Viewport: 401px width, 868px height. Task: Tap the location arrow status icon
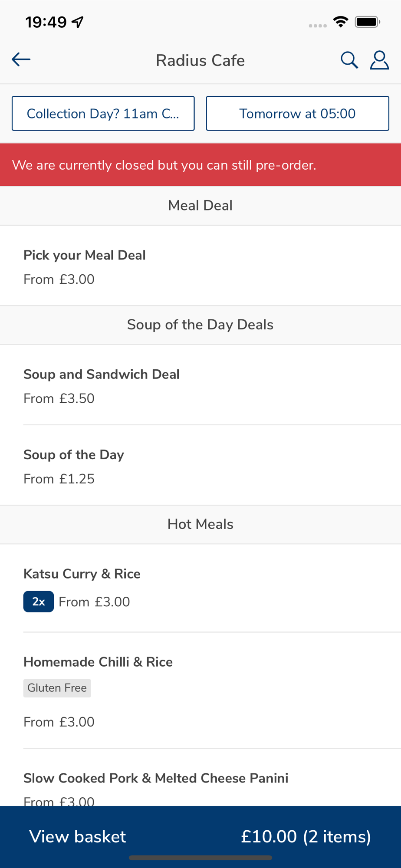tap(78, 22)
